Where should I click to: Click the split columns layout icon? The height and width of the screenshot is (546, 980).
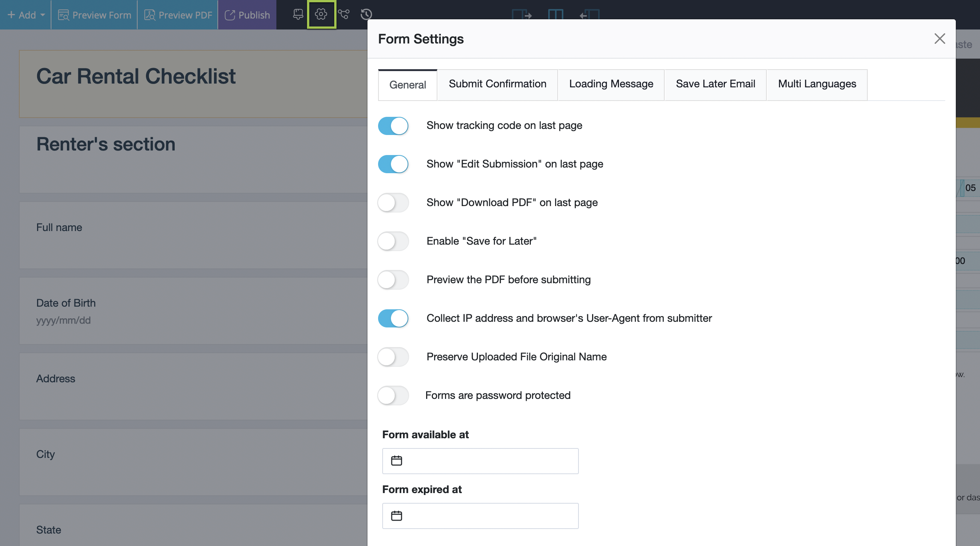555,14
